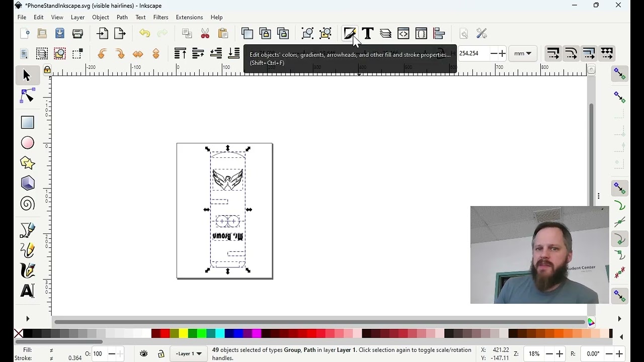The height and width of the screenshot is (362, 644).
Task: Paste from clipboard
Action: coord(223,34)
